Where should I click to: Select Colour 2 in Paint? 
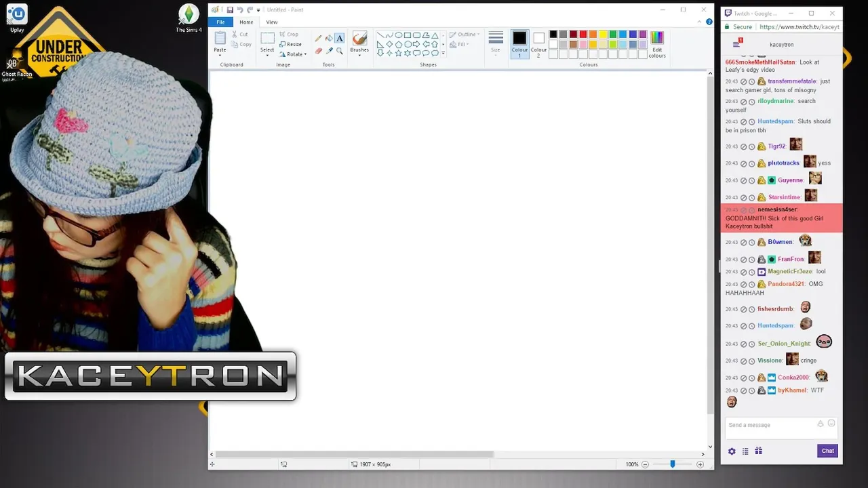point(538,44)
